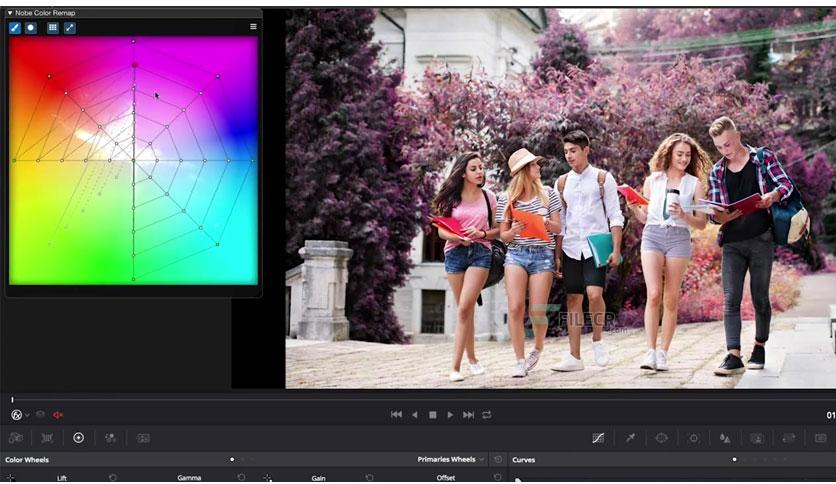Collapse the Nobe Color Remap panel triangle
This screenshot has width=836, height=484.
click(10, 13)
